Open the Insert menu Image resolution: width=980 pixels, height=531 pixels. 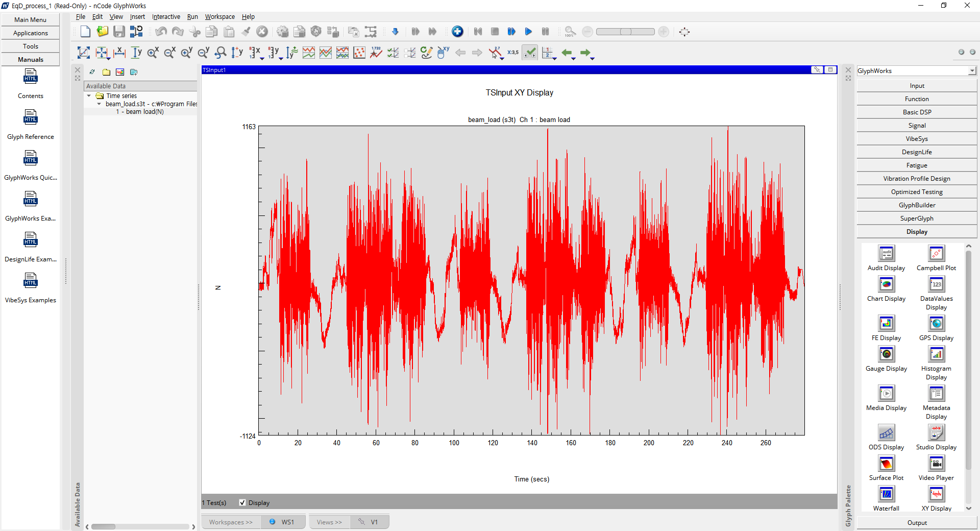(137, 17)
